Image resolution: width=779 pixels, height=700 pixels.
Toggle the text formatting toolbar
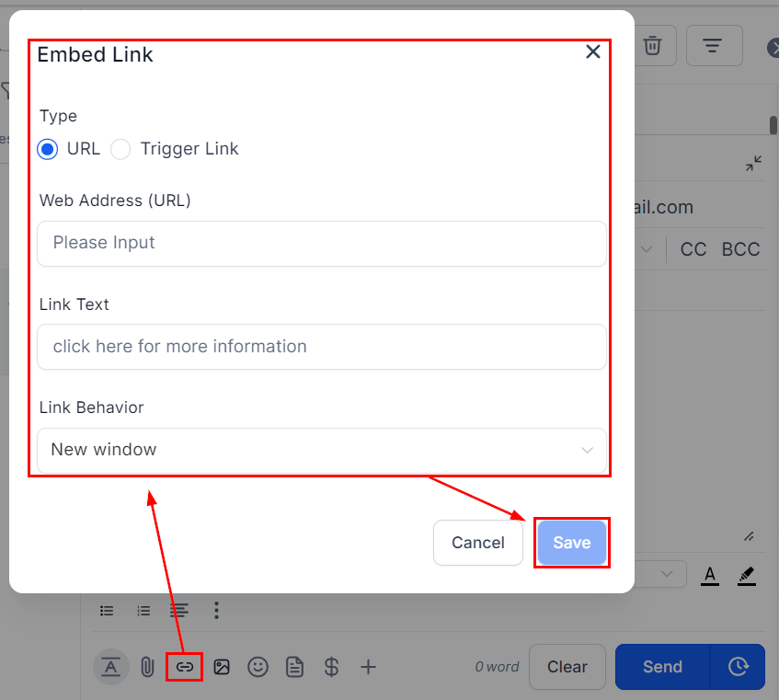point(110,667)
